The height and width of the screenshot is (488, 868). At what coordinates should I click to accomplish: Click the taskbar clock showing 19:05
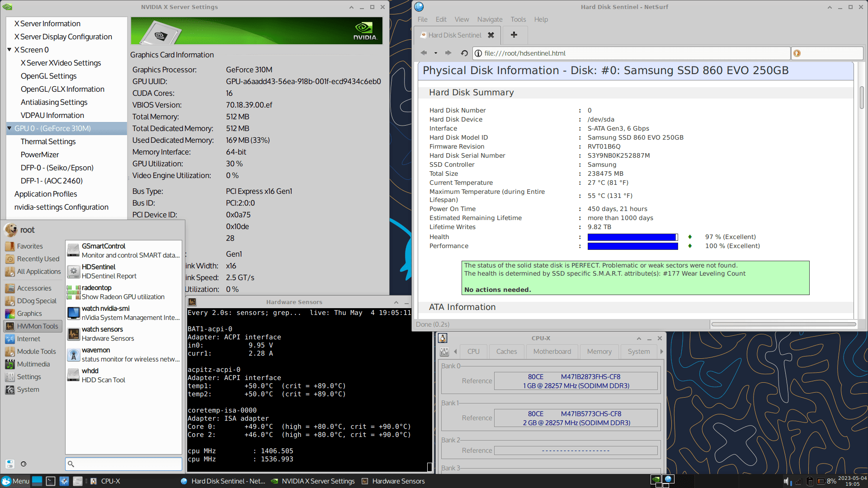(852, 481)
